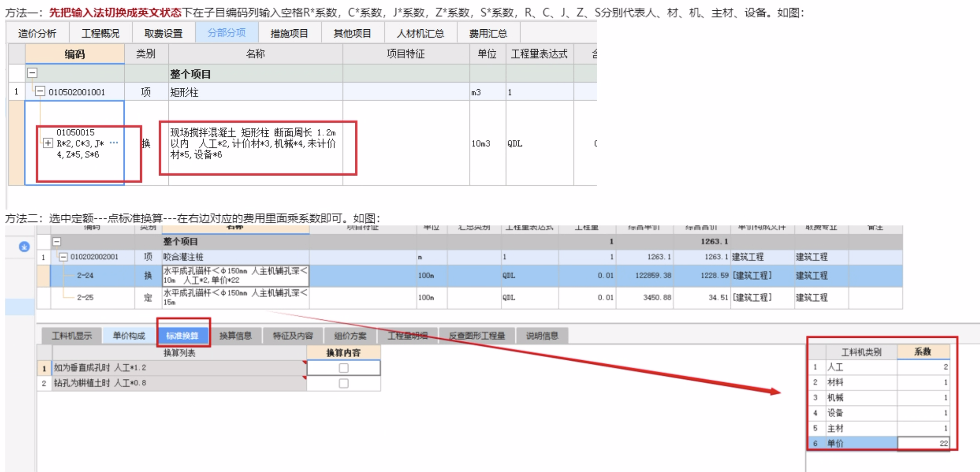The width and height of the screenshot is (980, 472).
Task: Edit the 单价 coefficient field showing 22
Action: coord(923,443)
